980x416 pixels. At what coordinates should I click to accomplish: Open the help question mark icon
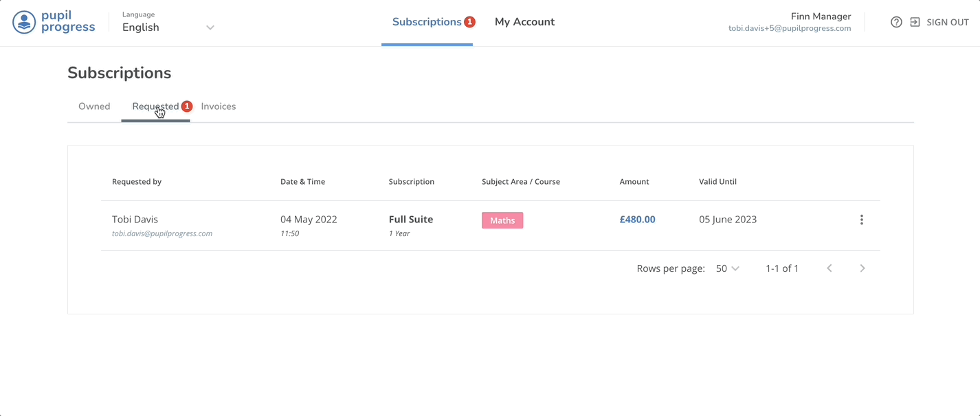pyautogui.click(x=896, y=21)
